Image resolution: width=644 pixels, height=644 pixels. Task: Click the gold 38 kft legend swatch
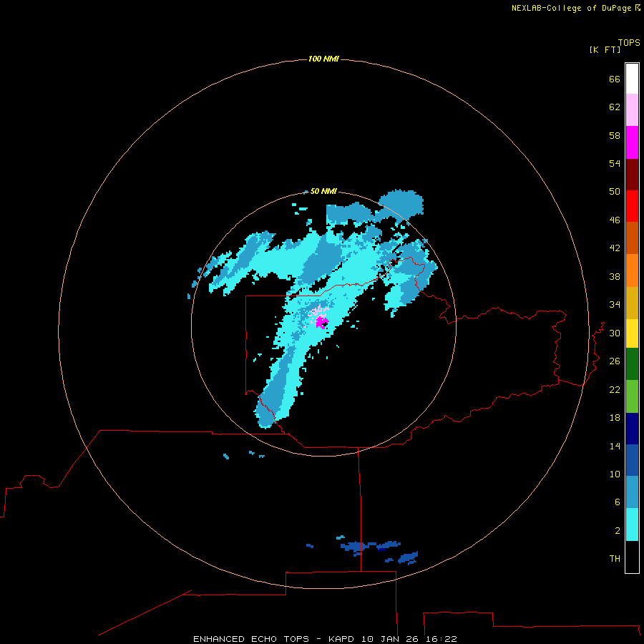point(632,303)
